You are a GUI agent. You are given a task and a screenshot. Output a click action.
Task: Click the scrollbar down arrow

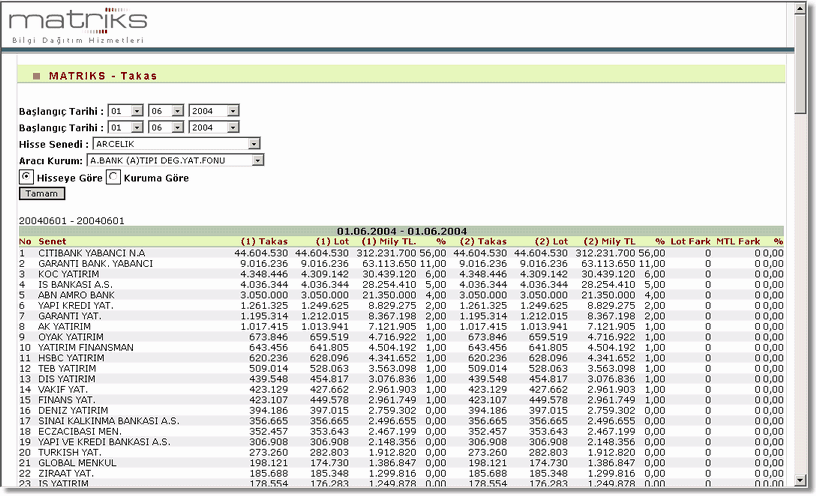[x=800, y=479]
